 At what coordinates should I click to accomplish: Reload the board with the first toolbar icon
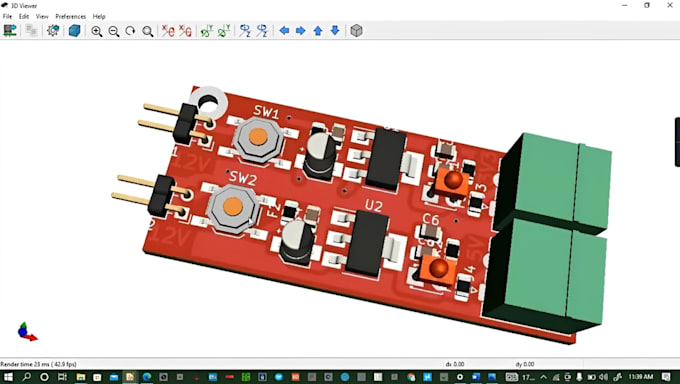tap(10, 30)
